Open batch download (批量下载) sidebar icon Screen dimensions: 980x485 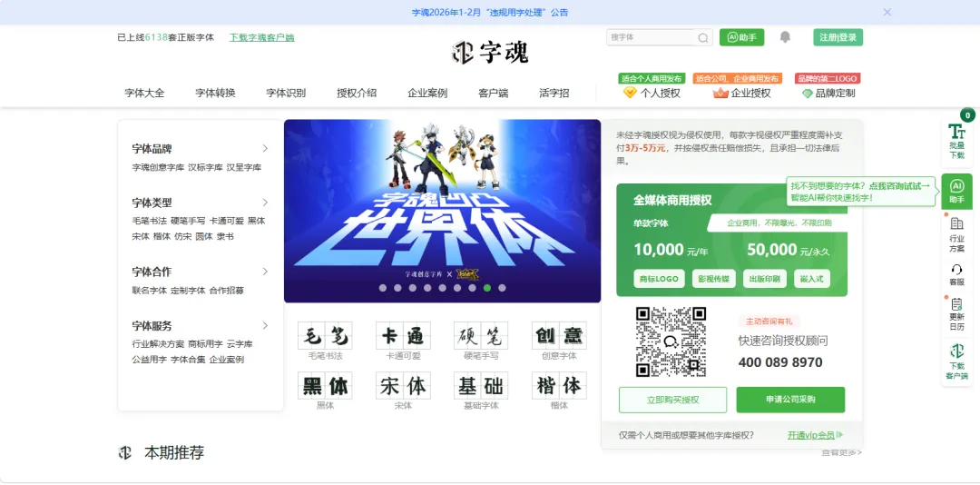(956, 141)
